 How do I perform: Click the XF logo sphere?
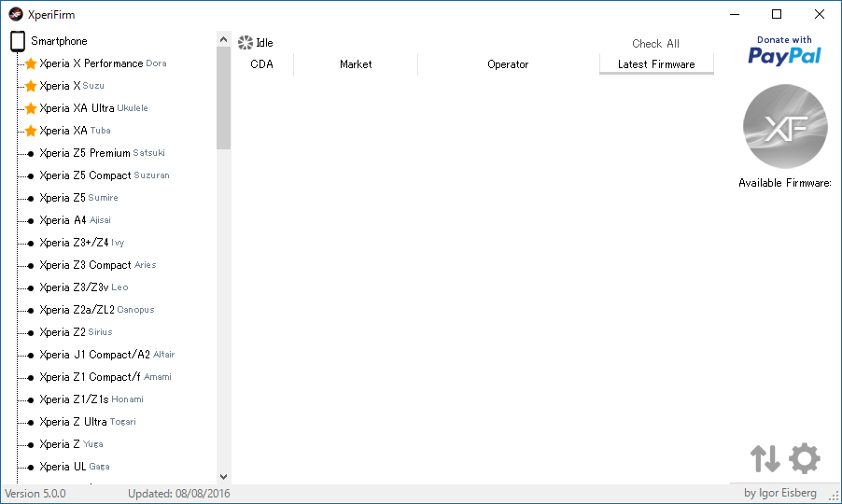click(x=785, y=127)
